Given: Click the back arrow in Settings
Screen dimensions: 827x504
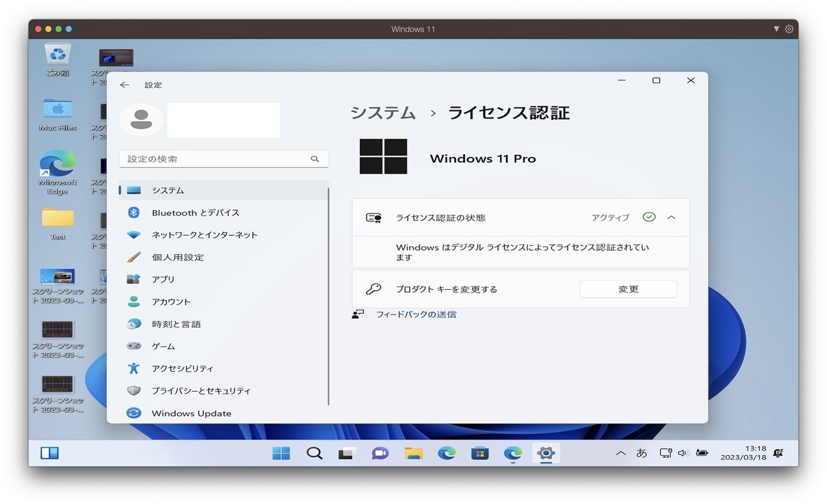Looking at the screenshot, I should [124, 85].
